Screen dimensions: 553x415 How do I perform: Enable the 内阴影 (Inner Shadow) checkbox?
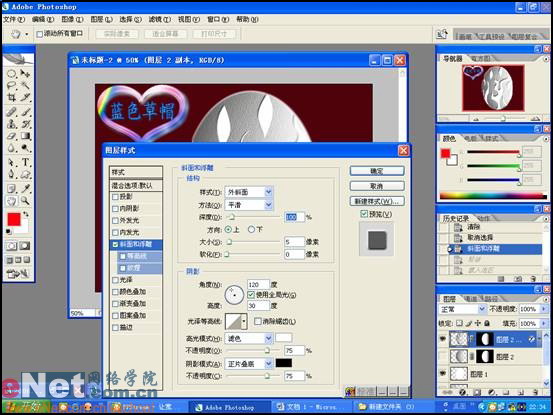coord(115,209)
